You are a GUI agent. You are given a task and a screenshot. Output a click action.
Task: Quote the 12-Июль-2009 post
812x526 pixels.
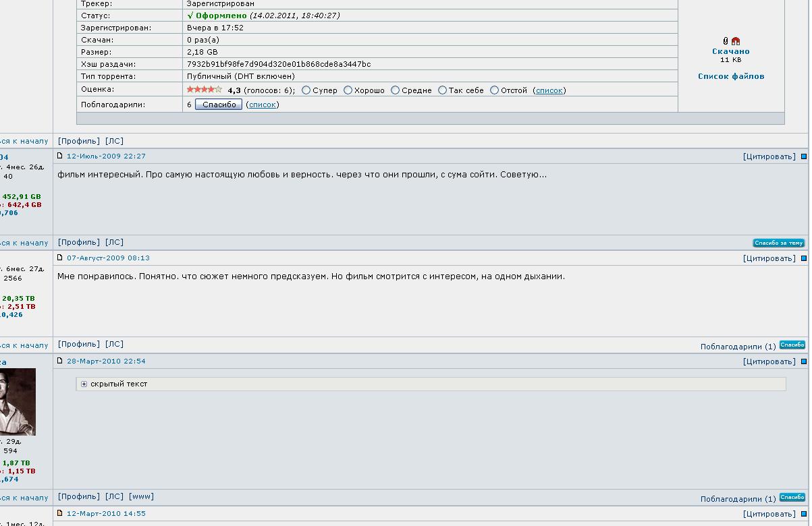pyautogui.click(x=769, y=156)
